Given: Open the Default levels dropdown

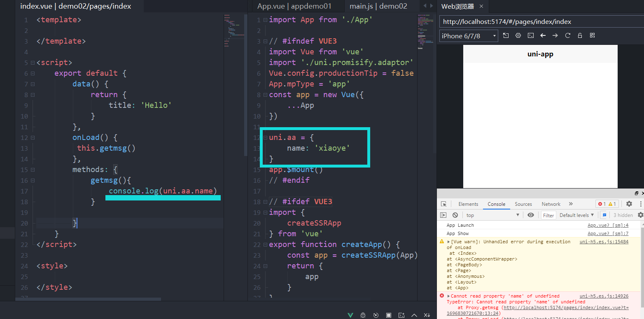Looking at the screenshot, I should [576, 215].
